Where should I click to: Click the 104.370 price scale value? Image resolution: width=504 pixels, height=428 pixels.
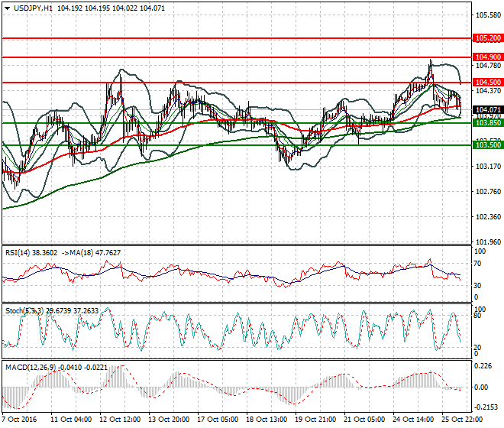[x=488, y=91]
